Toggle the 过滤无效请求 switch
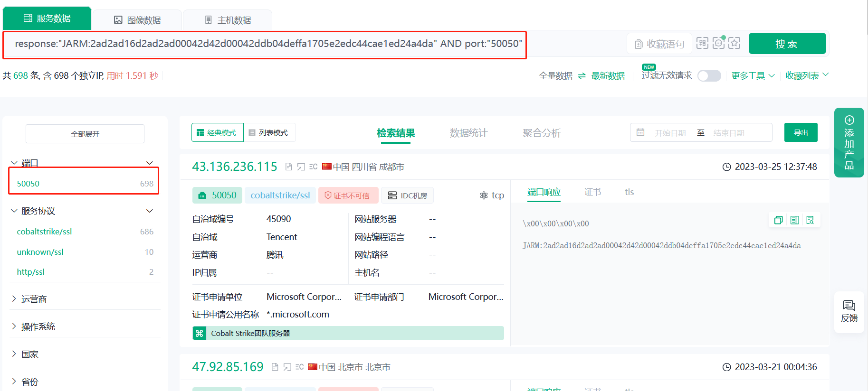Viewport: 868px width, 391px height. (709, 76)
